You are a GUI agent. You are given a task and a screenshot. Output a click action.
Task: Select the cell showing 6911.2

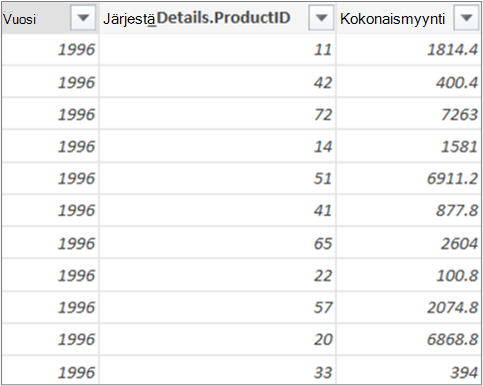(409, 178)
